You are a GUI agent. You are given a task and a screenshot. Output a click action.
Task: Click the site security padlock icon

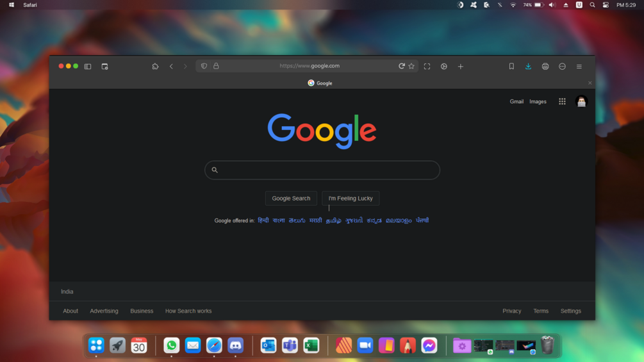(x=216, y=65)
